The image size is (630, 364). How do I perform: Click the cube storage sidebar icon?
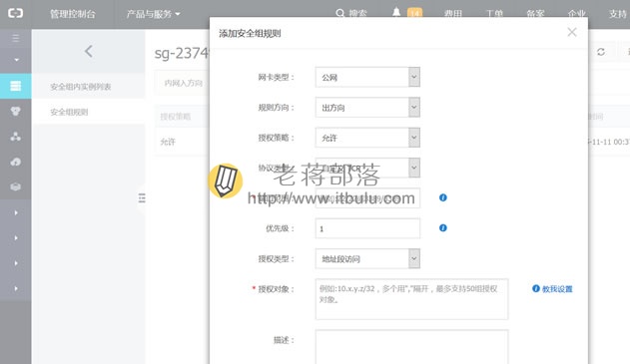click(16, 186)
